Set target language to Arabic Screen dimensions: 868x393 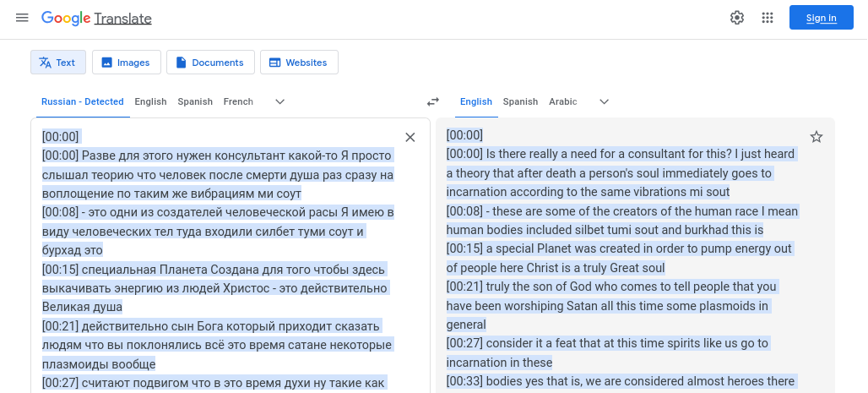coord(563,101)
